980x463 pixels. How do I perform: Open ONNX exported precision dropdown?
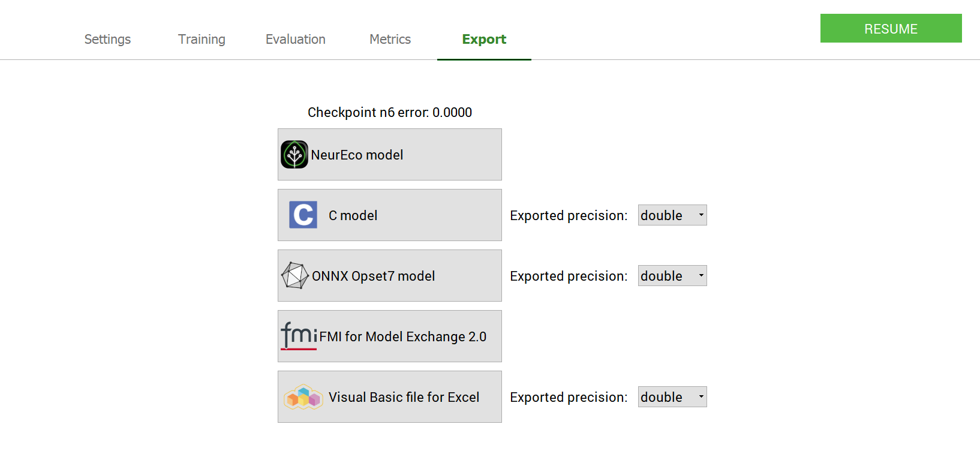click(x=672, y=276)
